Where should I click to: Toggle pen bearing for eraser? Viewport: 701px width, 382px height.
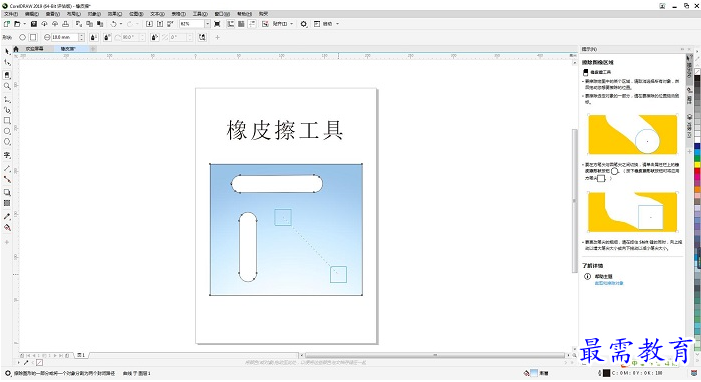155,37
